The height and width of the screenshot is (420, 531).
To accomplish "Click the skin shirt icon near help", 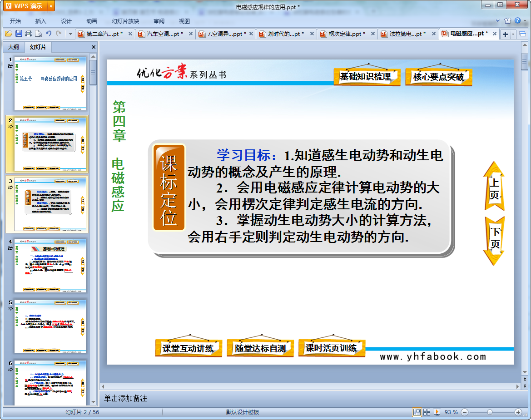I will tap(507, 20).
